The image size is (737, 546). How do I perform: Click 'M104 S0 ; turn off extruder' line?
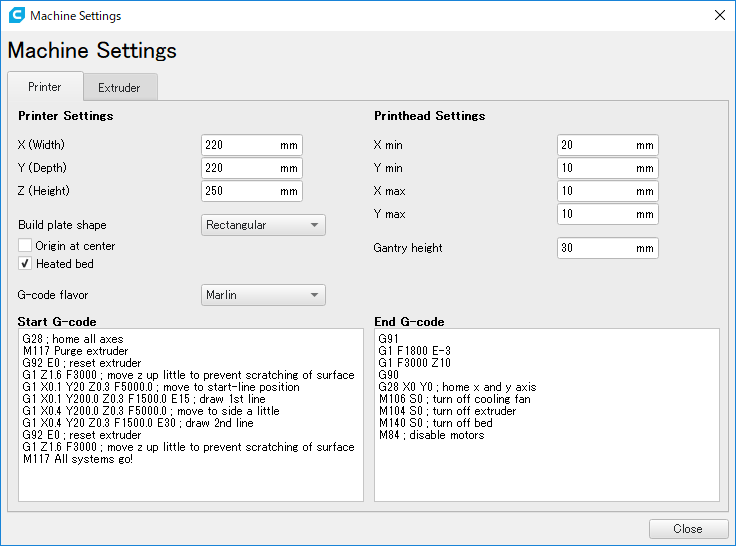click(447, 411)
